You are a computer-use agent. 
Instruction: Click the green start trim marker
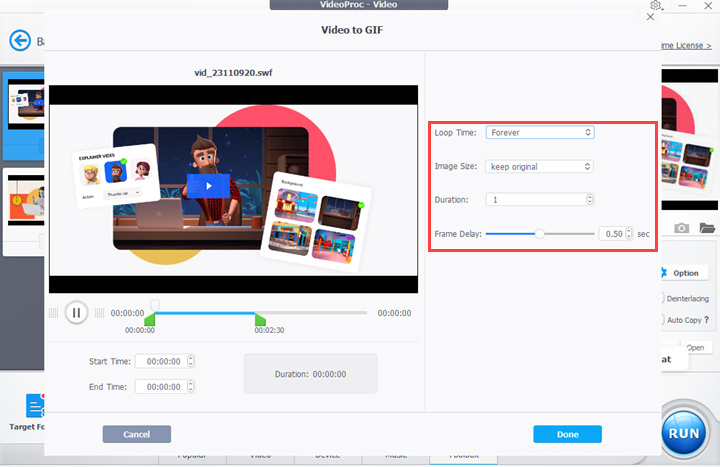tap(150, 320)
